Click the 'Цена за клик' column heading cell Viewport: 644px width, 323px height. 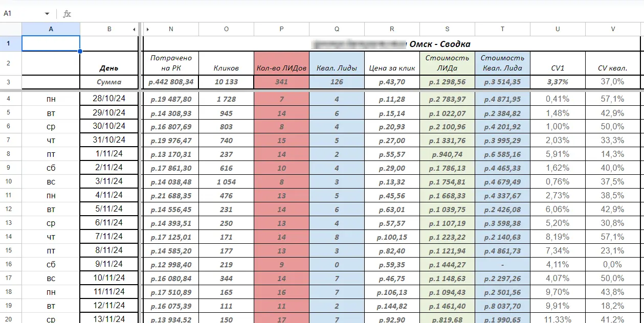click(x=392, y=67)
